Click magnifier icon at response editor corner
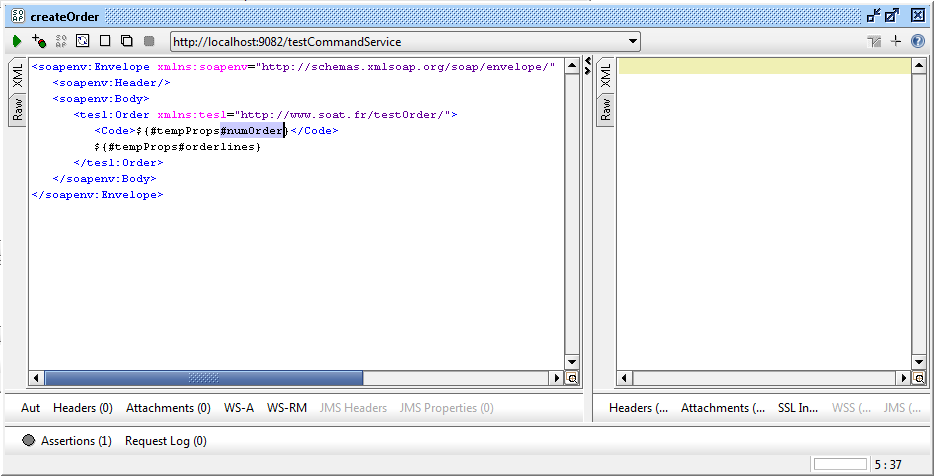 point(919,378)
